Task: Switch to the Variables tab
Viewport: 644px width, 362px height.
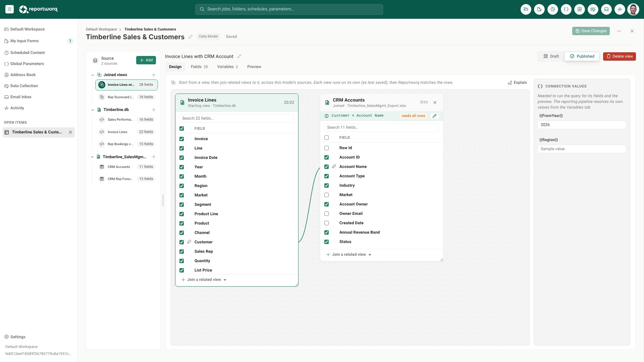Action: pos(227,67)
